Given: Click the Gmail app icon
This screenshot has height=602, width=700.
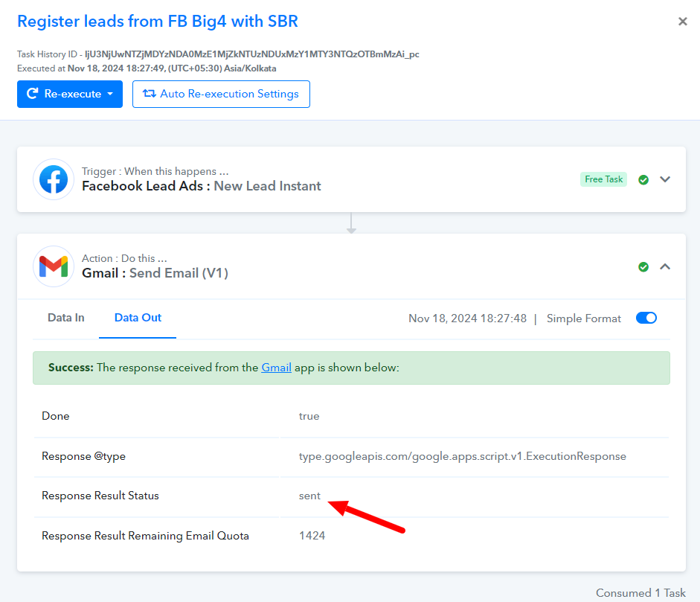Looking at the screenshot, I should (x=54, y=266).
